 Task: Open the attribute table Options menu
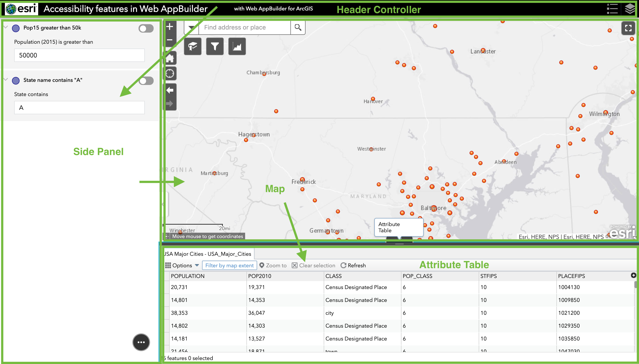point(182,265)
